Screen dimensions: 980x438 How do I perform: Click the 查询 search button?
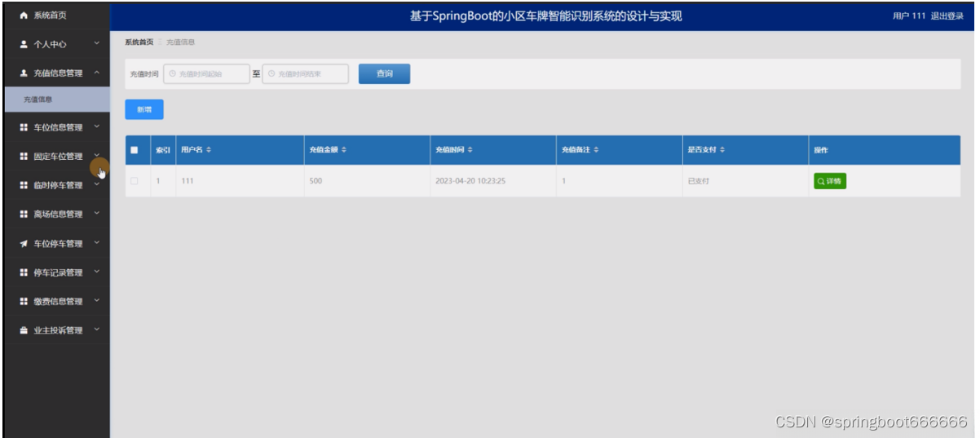(x=384, y=74)
